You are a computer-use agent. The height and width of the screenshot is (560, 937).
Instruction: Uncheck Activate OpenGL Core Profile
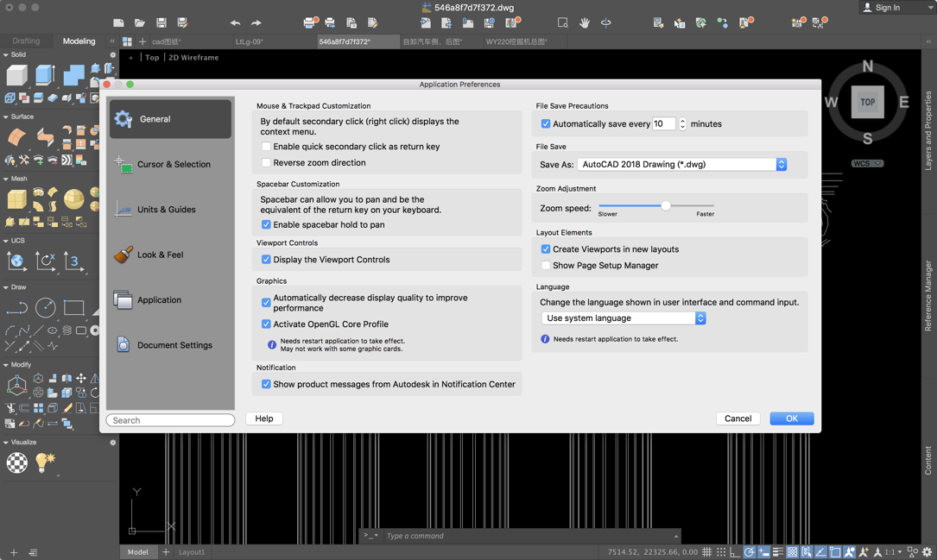(267, 324)
